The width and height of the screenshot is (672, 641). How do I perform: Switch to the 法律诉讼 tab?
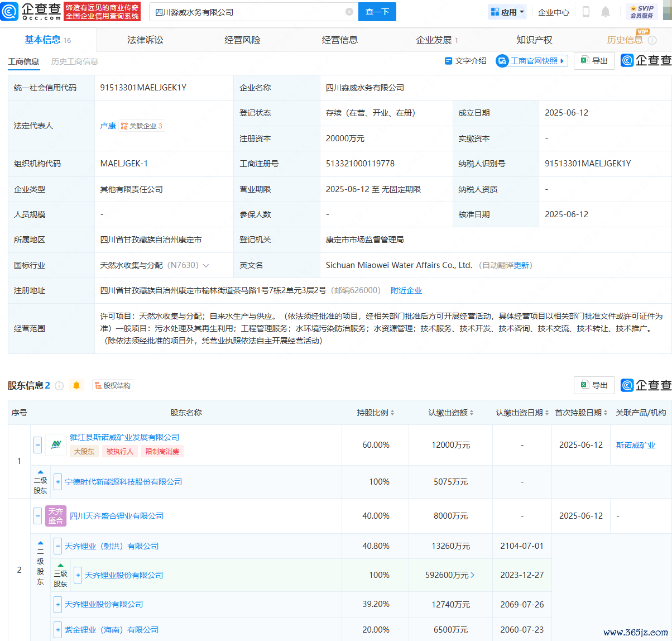[145, 40]
